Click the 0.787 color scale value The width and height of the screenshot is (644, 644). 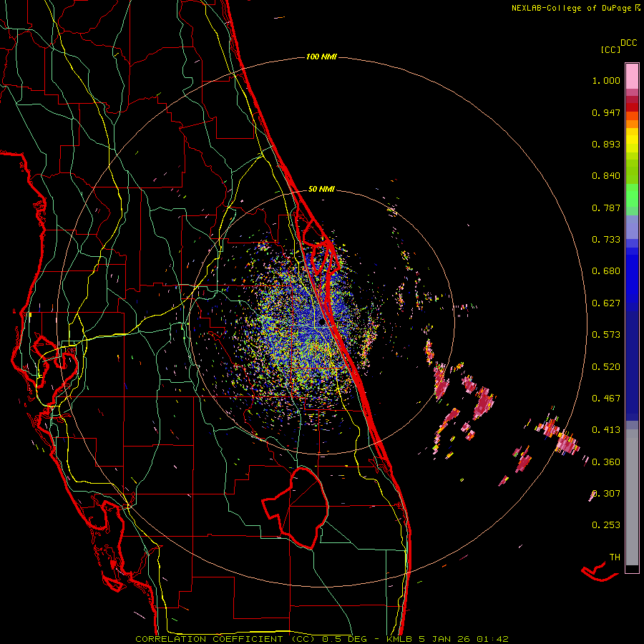pos(606,208)
